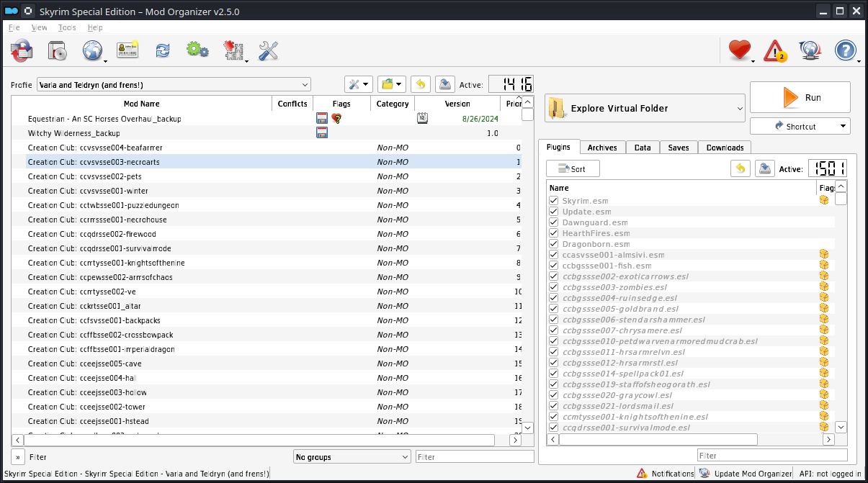Open the Tools puzzle piece icon
Image resolution: width=868 pixels, height=483 pixels.
[233, 50]
